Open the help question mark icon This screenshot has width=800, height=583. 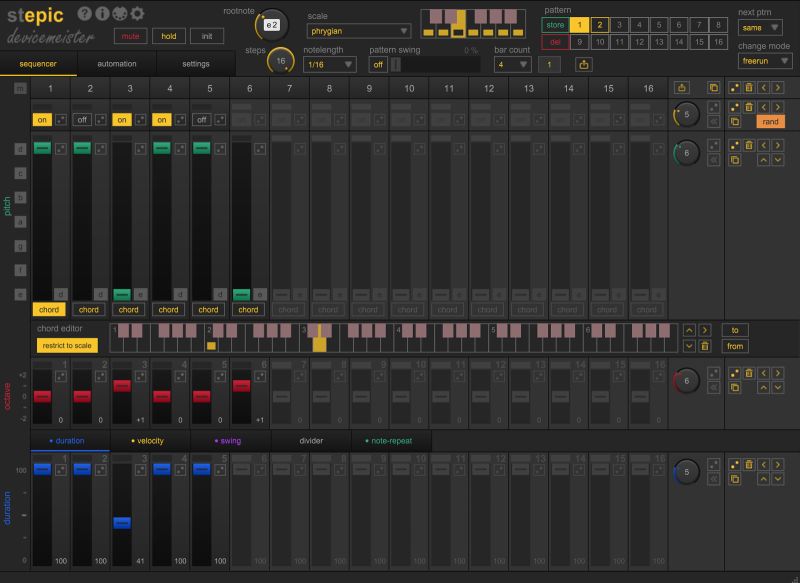tap(85, 14)
